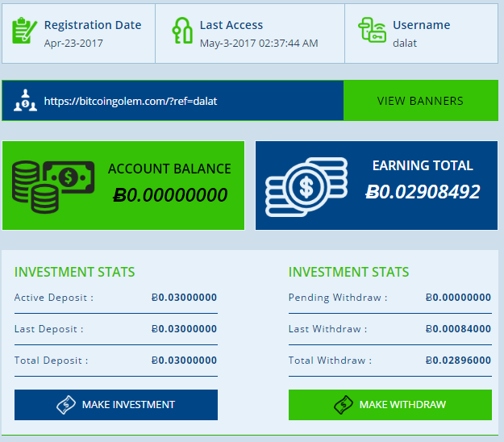Click the Earning Total heading
This screenshot has width=504, height=442.
(x=423, y=165)
